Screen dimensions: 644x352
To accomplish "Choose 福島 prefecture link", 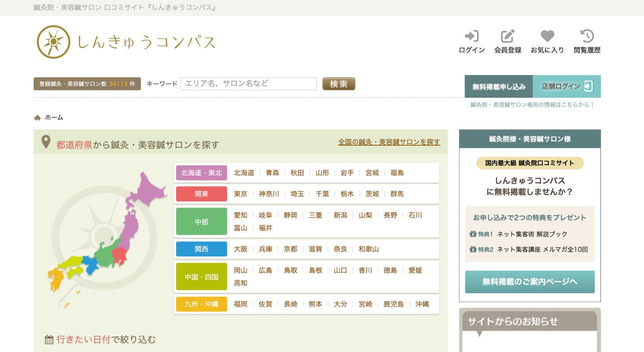I will 397,172.
